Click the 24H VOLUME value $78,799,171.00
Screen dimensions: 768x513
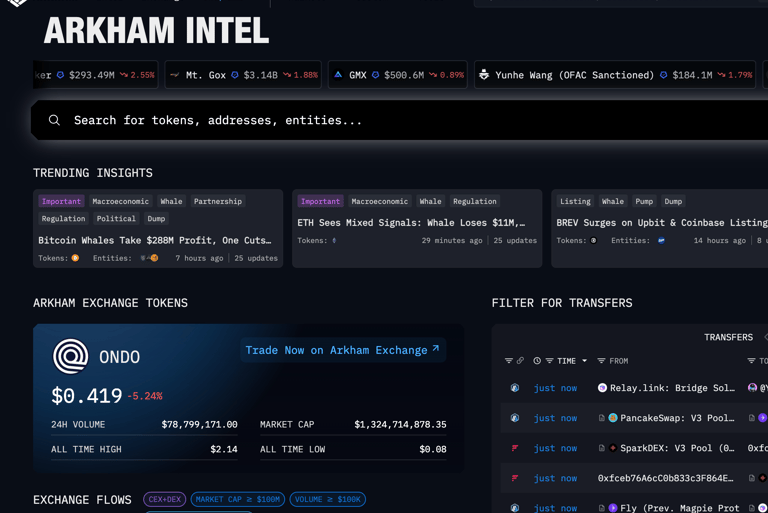(x=199, y=424)
